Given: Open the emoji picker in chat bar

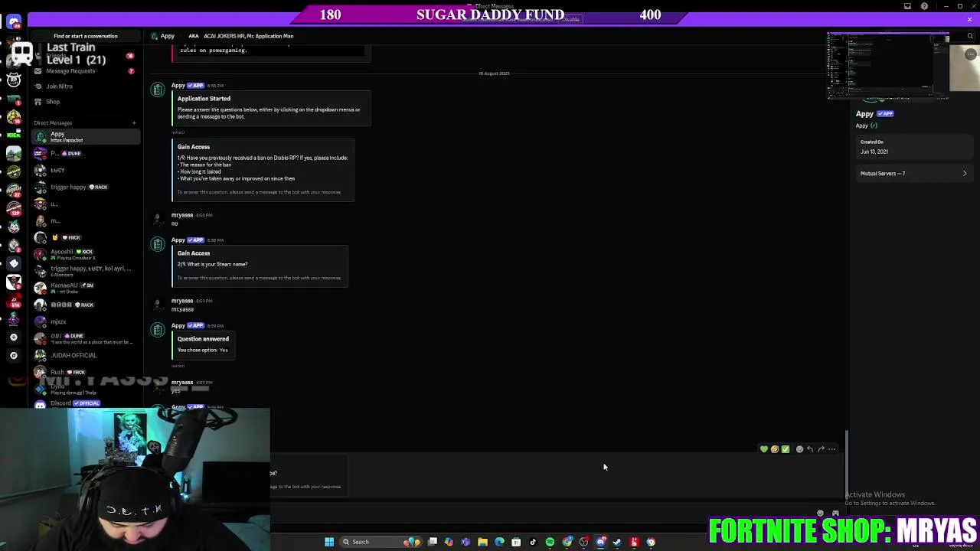Looking at the screenshot, I should pyautogui.click(x=820, y=514).
